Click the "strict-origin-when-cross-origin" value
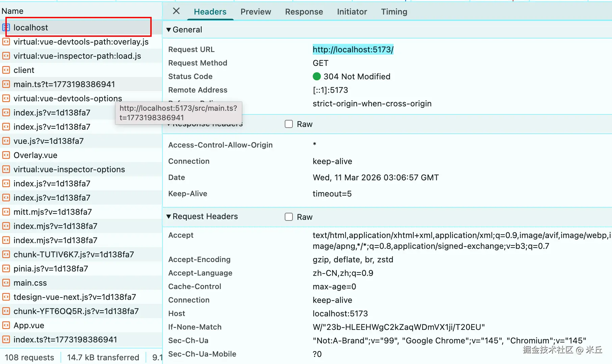 point(372,104)
